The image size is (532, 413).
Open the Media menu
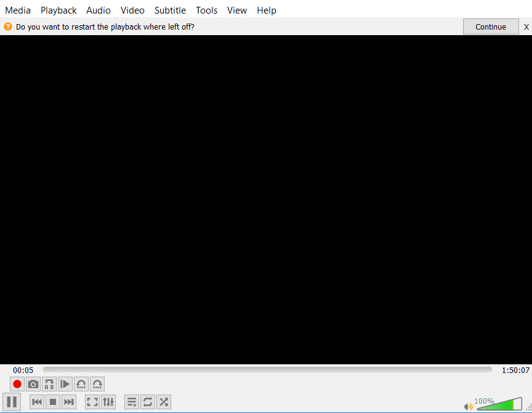point(18,10)
